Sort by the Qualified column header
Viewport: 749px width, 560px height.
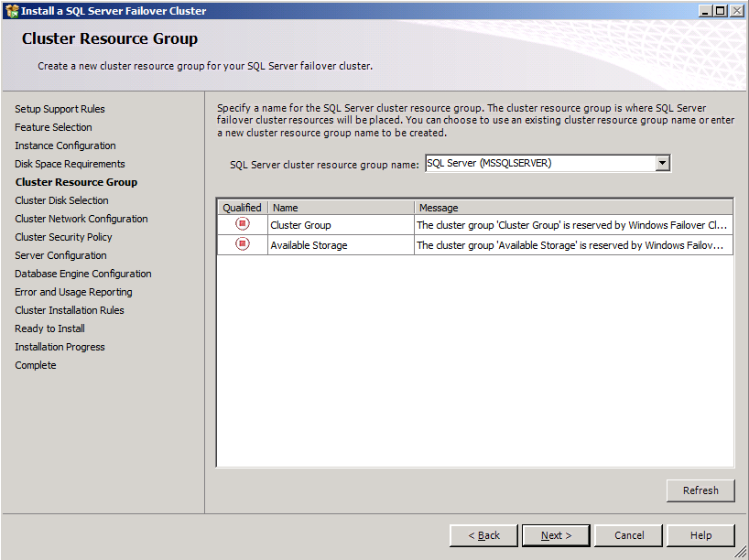coord(242,208)
